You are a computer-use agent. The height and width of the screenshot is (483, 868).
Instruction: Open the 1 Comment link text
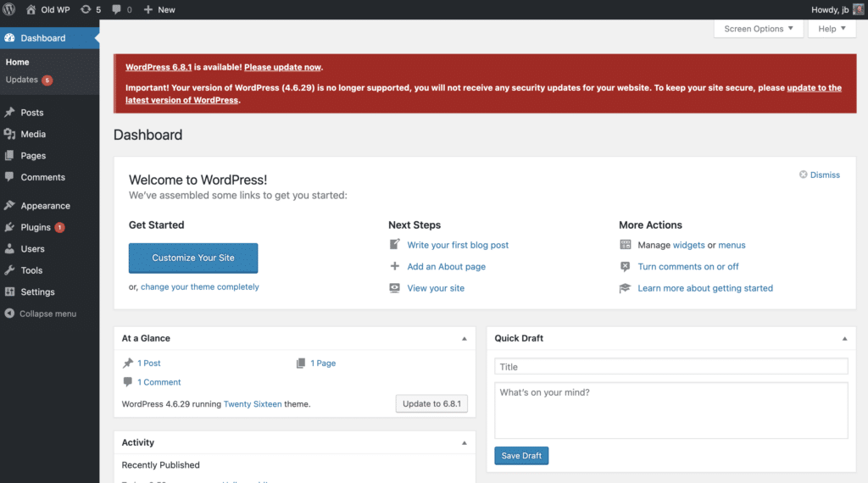tap(159, 382)
